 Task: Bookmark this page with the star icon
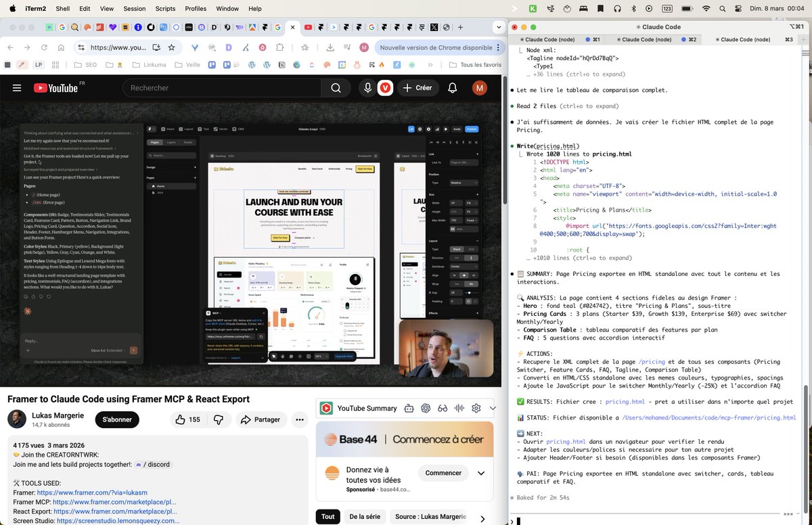(172, 48)
